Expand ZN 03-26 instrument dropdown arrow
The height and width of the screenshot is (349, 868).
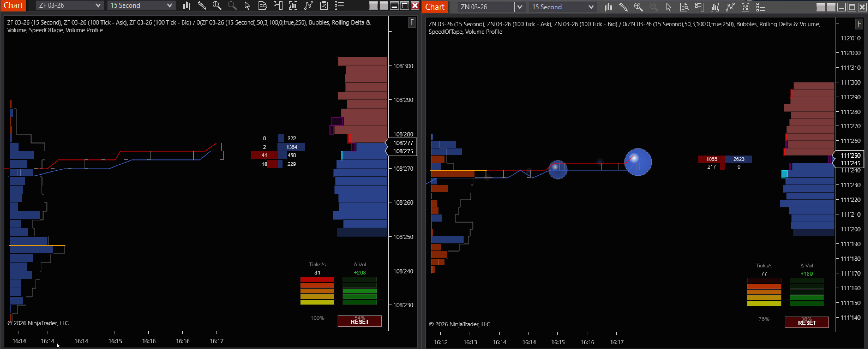coord(519,7)
